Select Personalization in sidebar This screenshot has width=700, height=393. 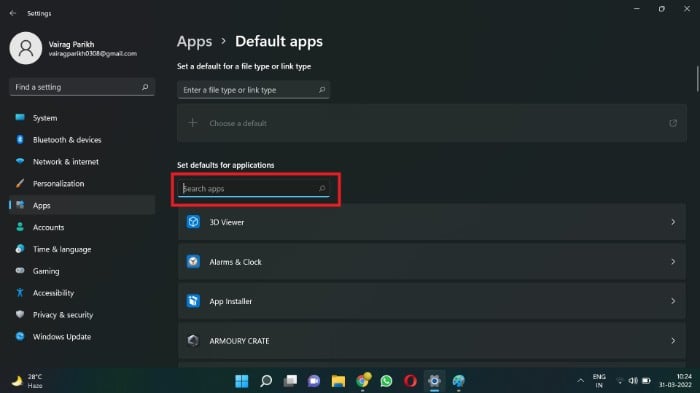click(x=82, y=184)
